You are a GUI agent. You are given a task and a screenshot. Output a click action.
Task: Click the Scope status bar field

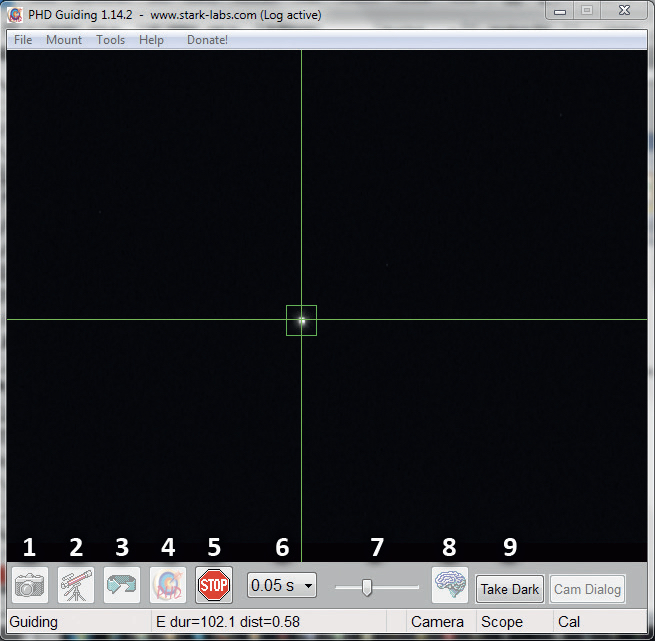(502, 622)
